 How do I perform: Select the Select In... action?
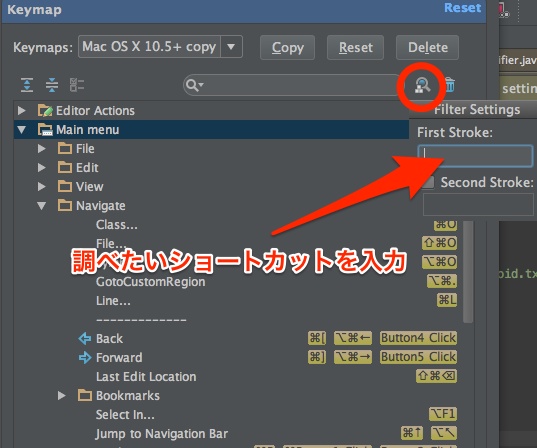(x=125, y=415)
